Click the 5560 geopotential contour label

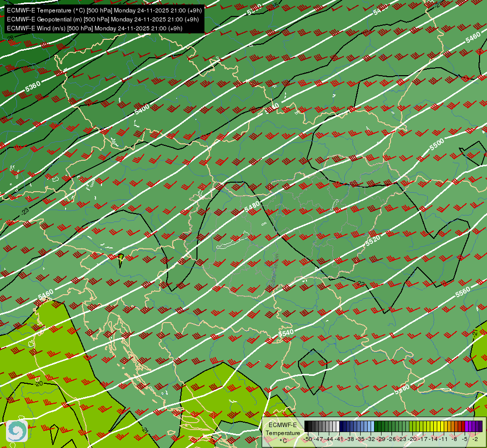coord(463,292)
